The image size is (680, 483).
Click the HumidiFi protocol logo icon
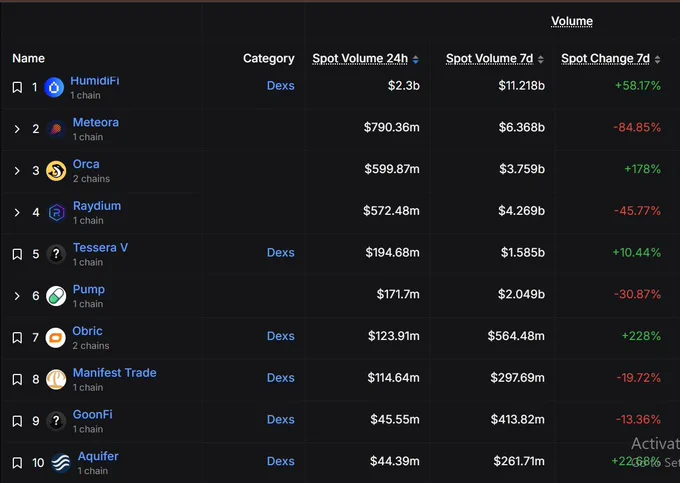[x=54, y=88]
